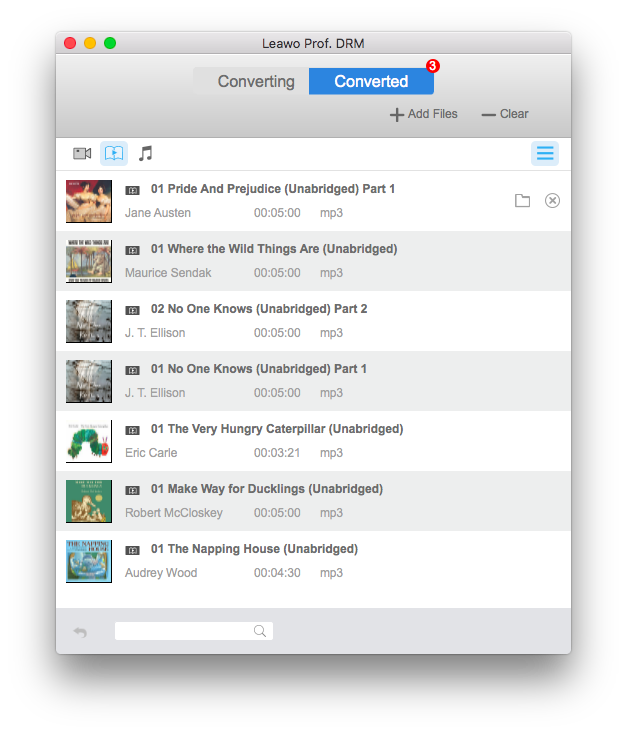Select the music note filter icon
This screenshot has height=734, width=627.
(146, 153)
